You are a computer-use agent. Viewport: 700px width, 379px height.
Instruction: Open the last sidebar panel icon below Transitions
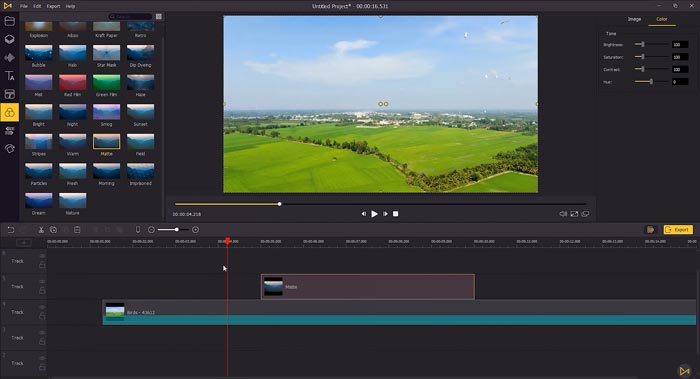[x=9, y=149]
